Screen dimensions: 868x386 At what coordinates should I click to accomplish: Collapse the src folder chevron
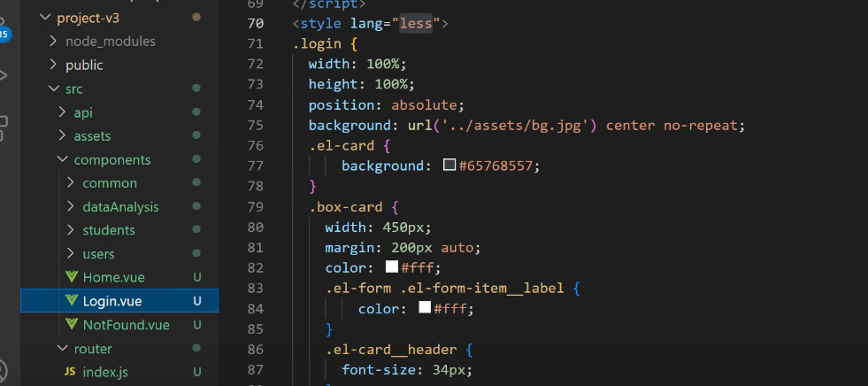(53, 89)
